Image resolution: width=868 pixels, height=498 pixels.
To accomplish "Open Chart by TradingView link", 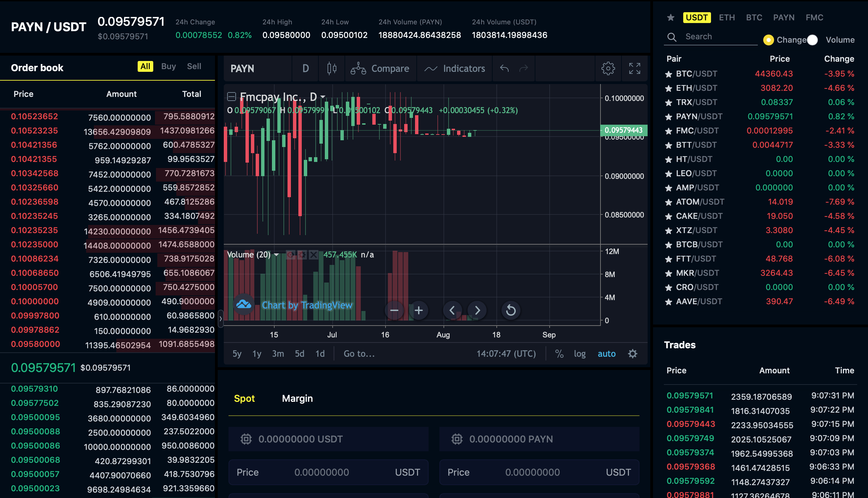I will point(307,305).
